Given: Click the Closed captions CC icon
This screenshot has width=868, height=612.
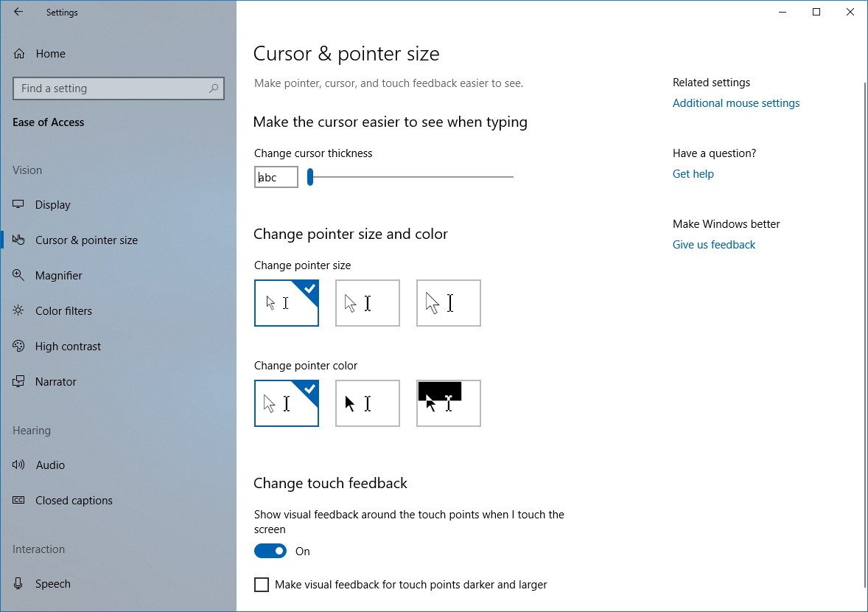Looking at the screenshot, I should point(19,501).
